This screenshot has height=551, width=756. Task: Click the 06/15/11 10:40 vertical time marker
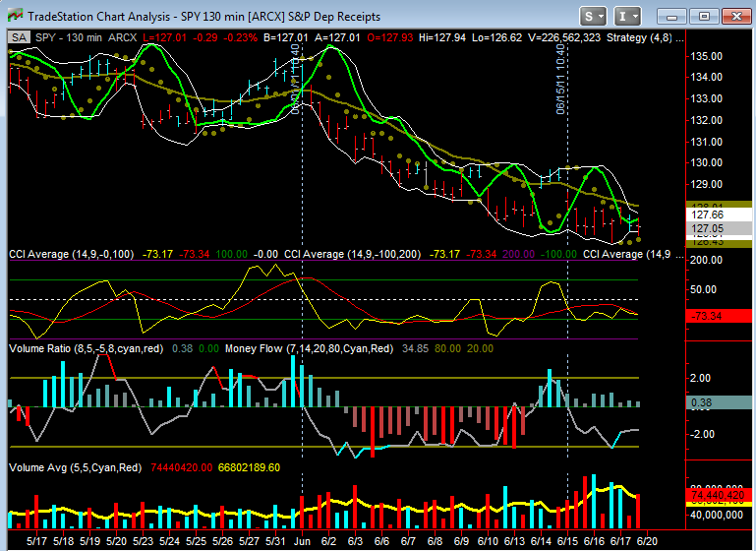560,80
